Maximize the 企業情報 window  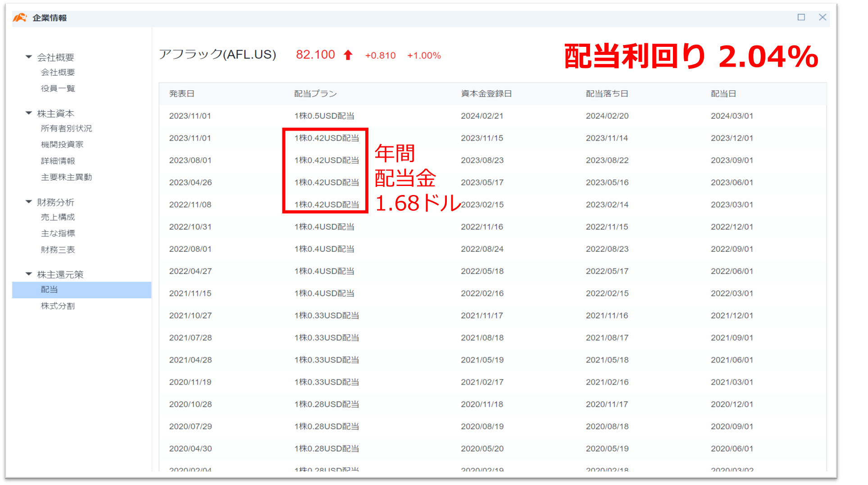tap(801, 17)
